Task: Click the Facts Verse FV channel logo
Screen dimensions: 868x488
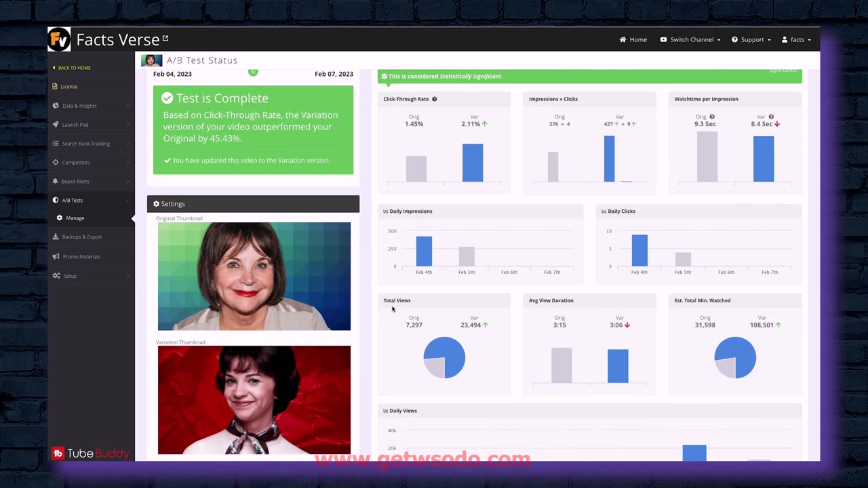Action: point(59,39)
